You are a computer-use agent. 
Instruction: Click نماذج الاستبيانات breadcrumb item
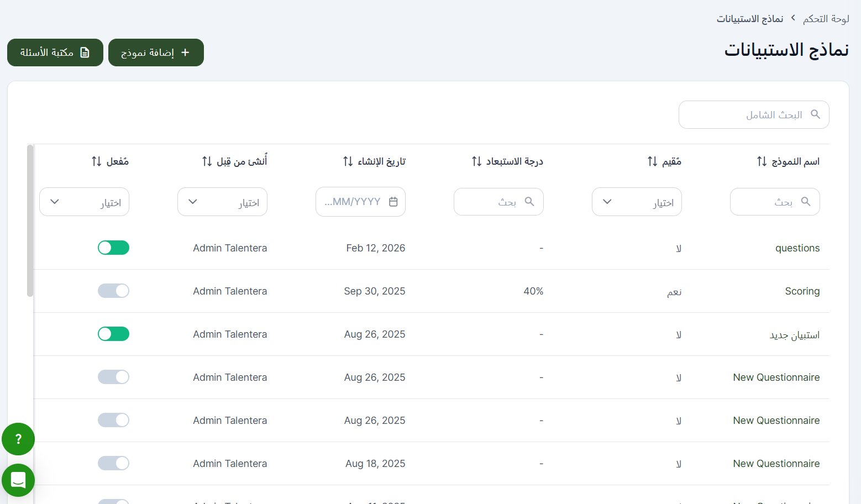(x=749, y=19)
